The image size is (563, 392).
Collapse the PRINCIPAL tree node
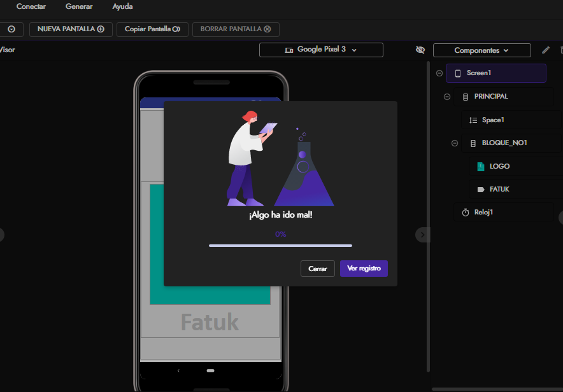click(446, 97)
